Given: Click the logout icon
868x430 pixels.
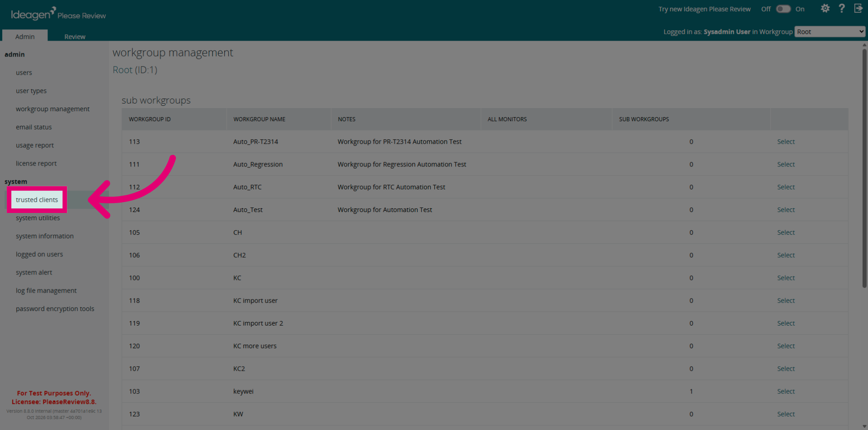Looking at the screenshot, I should pyautogui.click(x=858, y=9).
